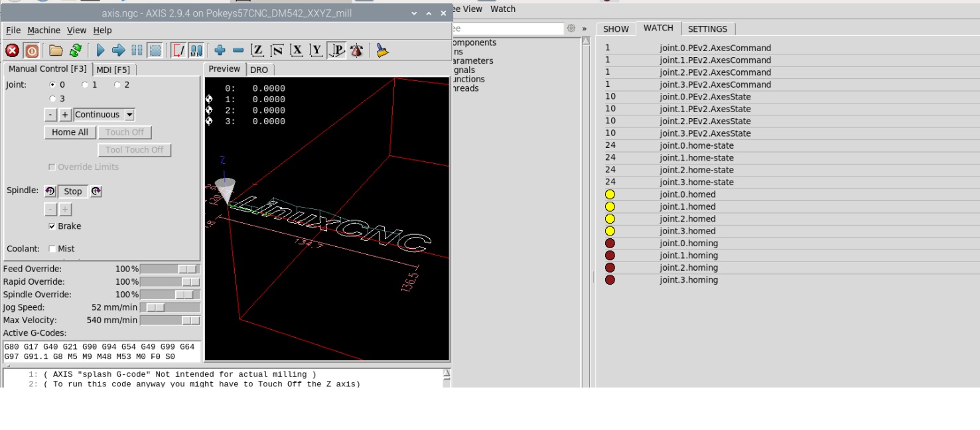Viewport: 980px width, 430px height.
Task: Adjust the Jog Speed slider
Action: pyautogui.click(x=170, y=307)
